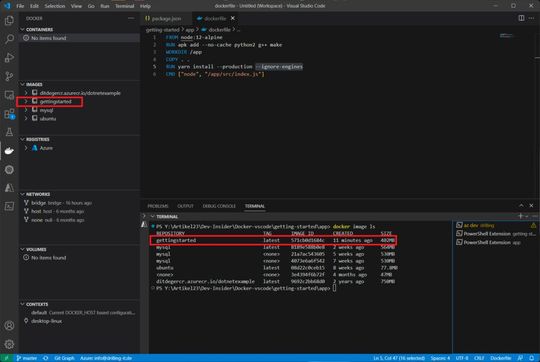Maximize the terminal panel size
Screen dimensions: 540x362
(521, 206)
